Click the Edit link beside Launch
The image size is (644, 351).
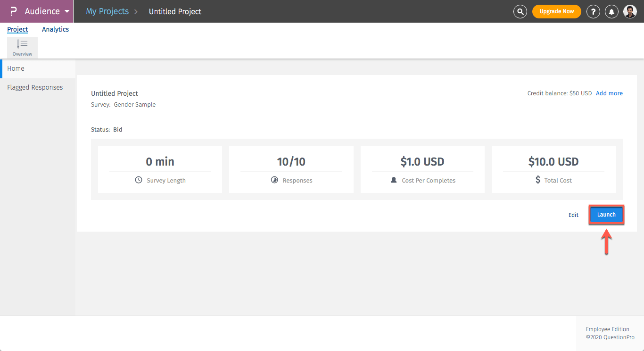click(573, 215)
